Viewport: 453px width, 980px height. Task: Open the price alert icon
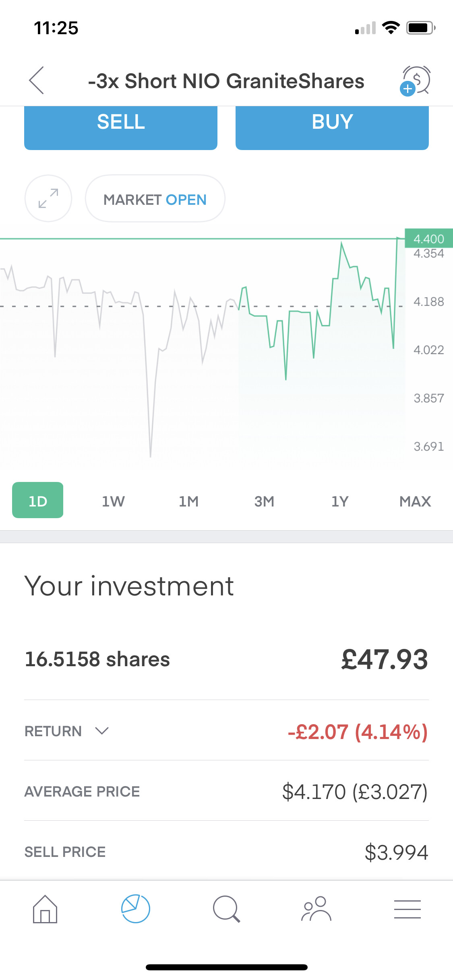point(416,80)
